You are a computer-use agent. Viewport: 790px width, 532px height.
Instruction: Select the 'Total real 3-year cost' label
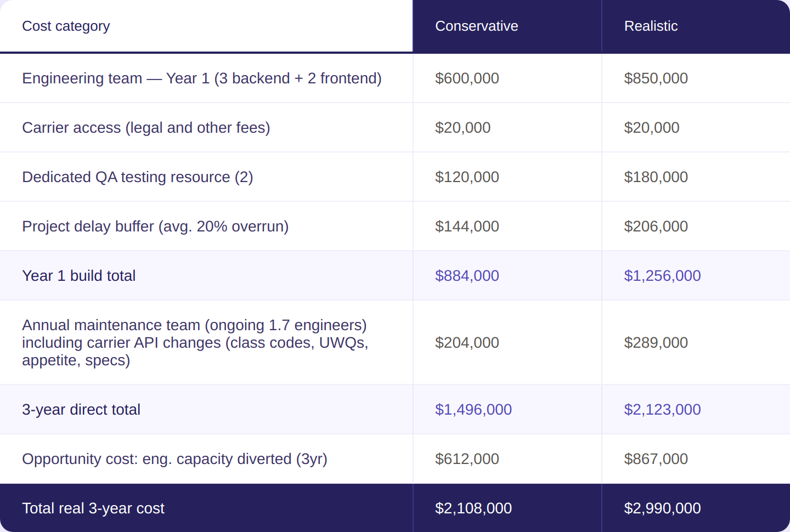click(93, 508)
